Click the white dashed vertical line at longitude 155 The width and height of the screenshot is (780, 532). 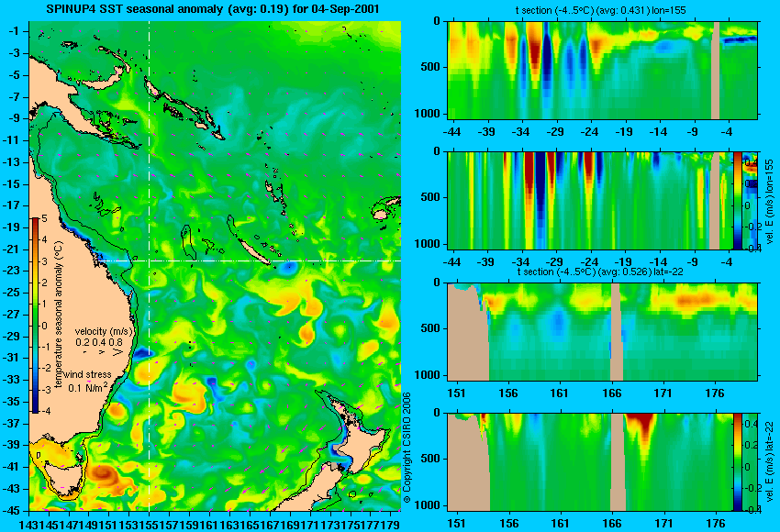[149, 266]
